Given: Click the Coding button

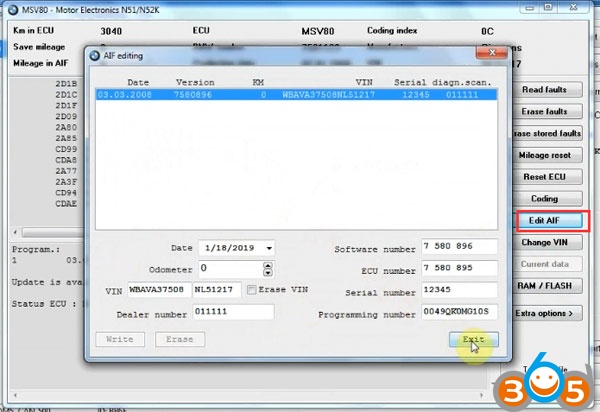Looking at the screenshot, I should click(x=548, y=199).
